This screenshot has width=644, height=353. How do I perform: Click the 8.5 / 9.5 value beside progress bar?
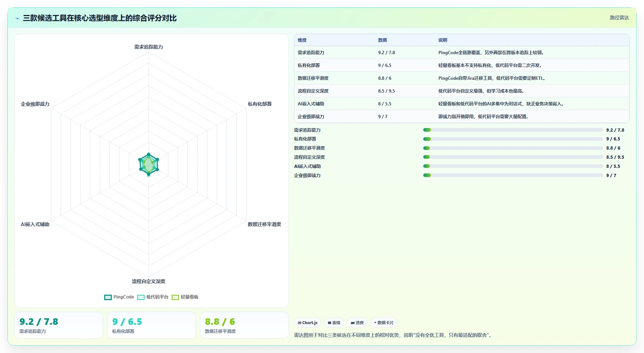pyautogui.click(x=615, y=157)
